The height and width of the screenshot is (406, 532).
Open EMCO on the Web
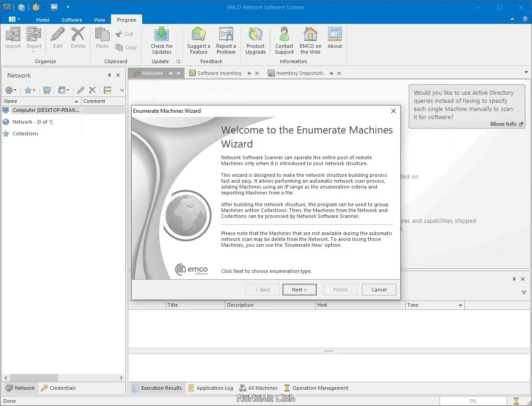tap(310, 35)
